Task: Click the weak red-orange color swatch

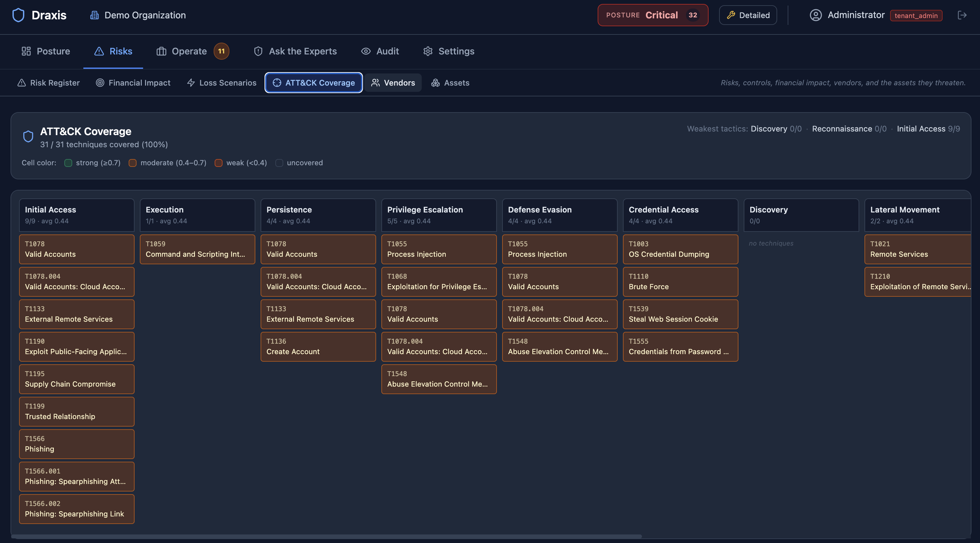Action: [218, 163]
